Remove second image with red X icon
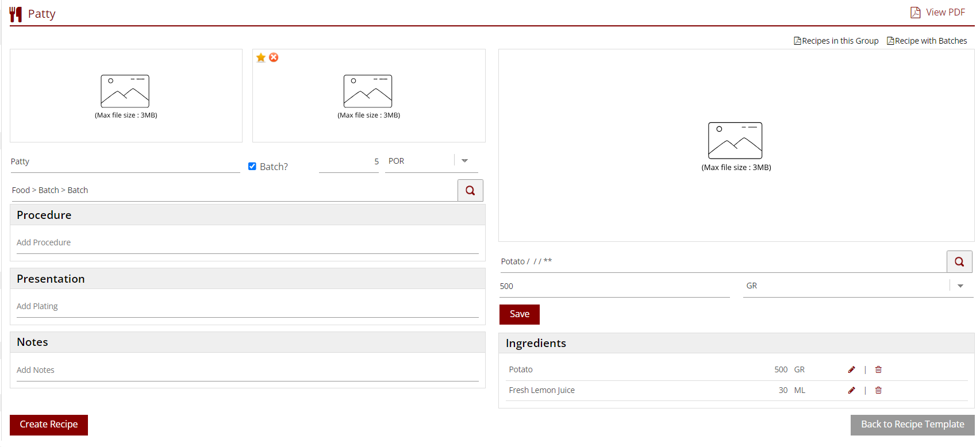980x447 pixels. pyautogui.click(x=274, y=57)
